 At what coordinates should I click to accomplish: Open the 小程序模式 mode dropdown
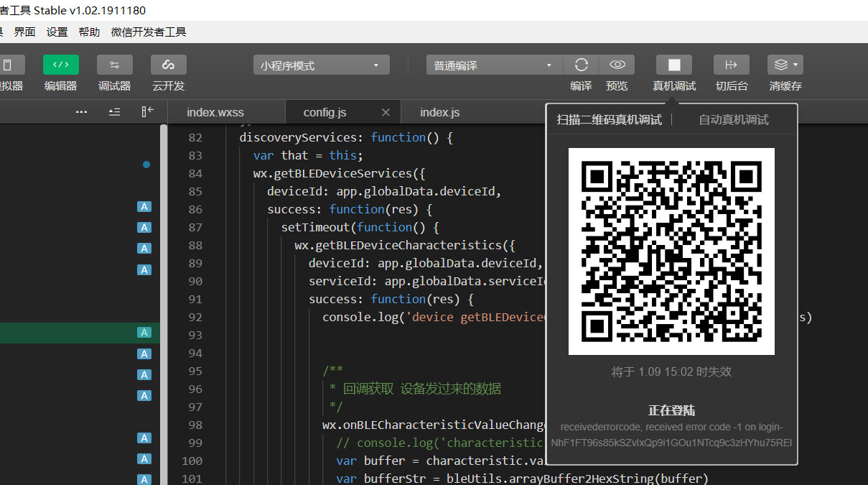pyautogui.click(x=321, y=65)
